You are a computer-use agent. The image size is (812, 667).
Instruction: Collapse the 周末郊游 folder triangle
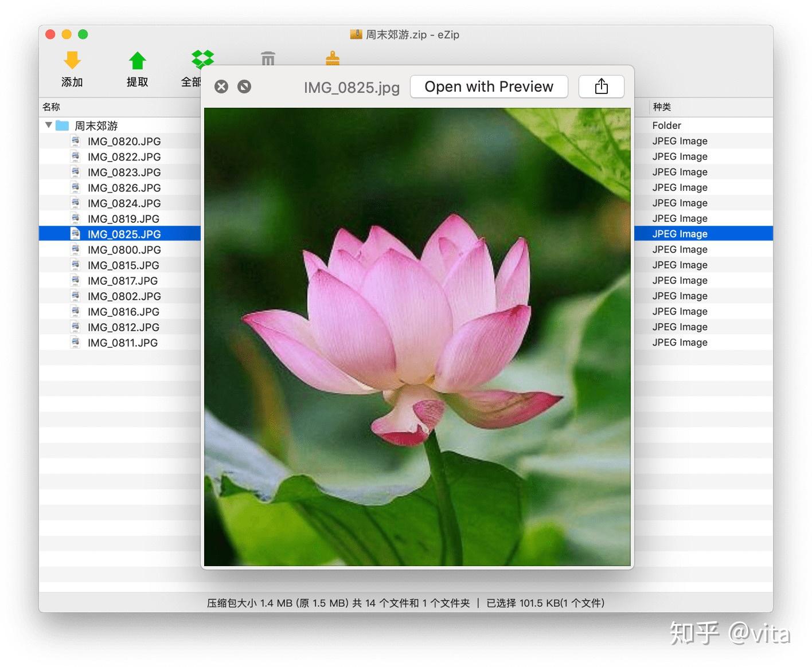click(49, 125)
